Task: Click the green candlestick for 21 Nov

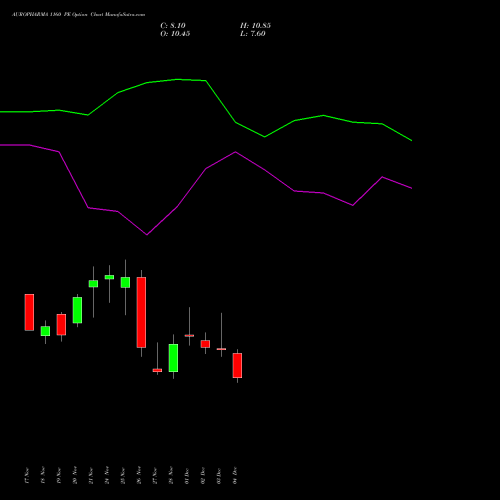Action: (93, 284)
